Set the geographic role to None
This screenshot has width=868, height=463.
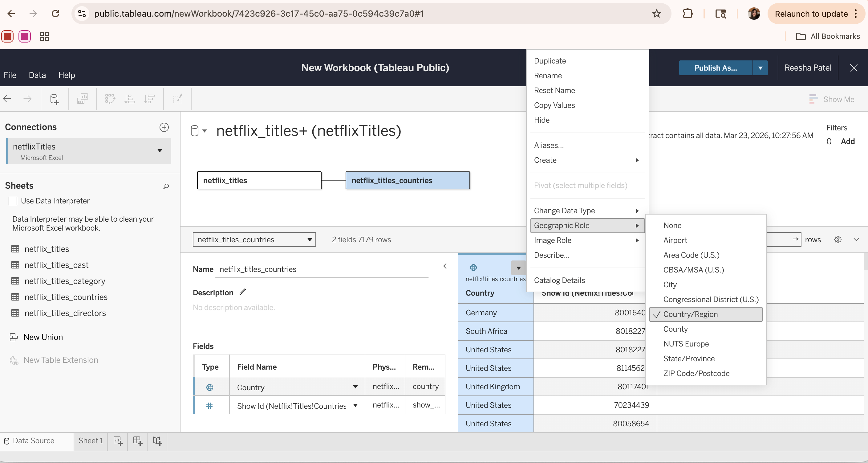[x=672, y=225]
